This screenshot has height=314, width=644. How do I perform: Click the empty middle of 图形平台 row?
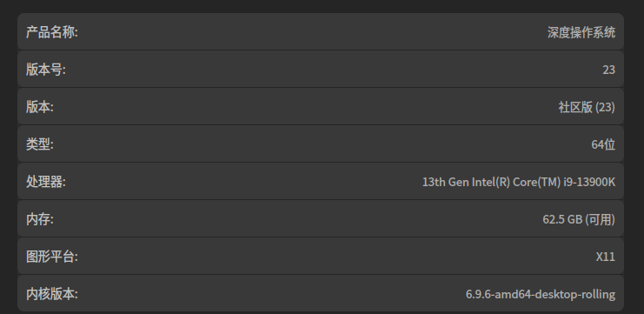321,257
